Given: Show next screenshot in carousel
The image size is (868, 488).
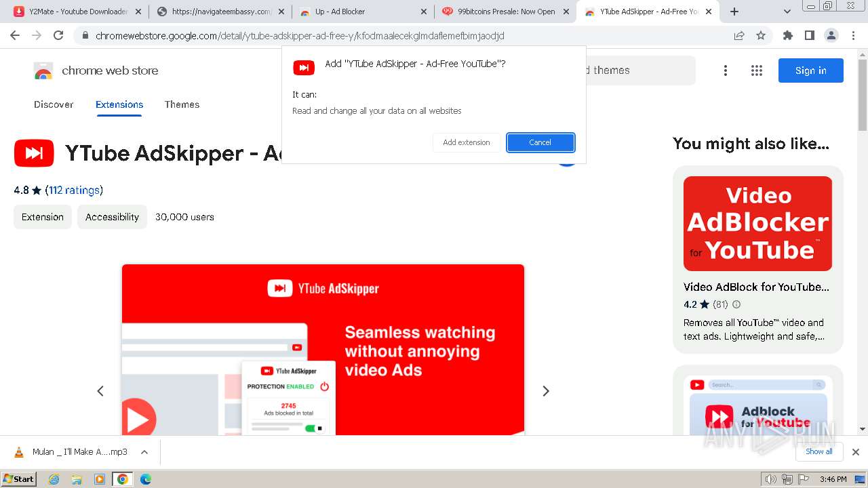Looking at the screenshot, I should pos(546,391).
